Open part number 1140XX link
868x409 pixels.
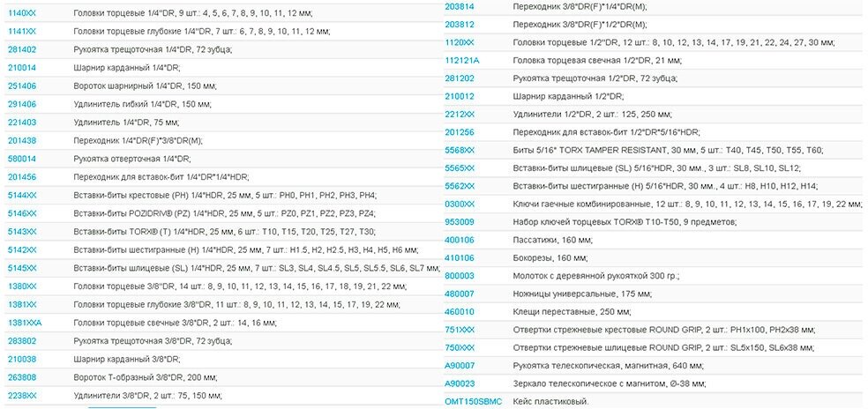point(21,12)
